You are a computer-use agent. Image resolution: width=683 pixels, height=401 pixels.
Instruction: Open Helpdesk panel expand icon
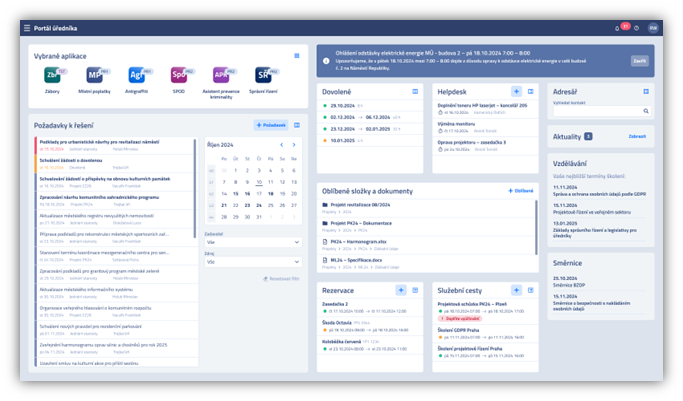click(531, 91)
